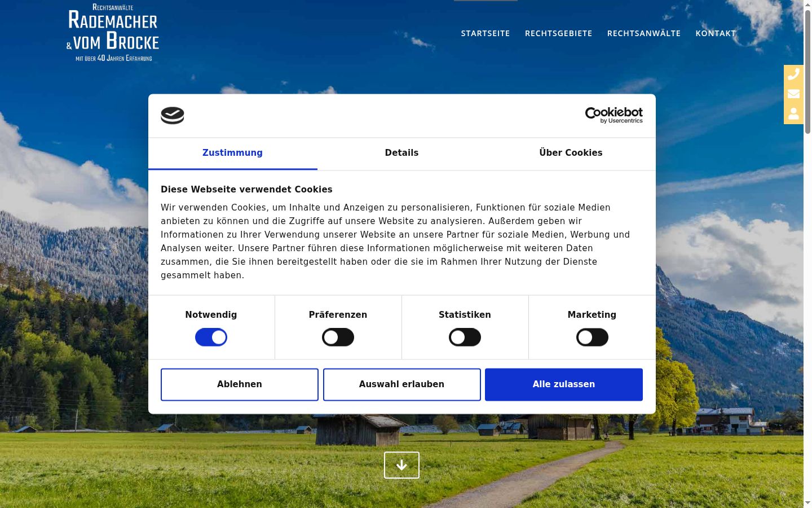Click the 'Präferenzen' label text
812x508 pixels.
pyautogui.click(x=338, y=315)
